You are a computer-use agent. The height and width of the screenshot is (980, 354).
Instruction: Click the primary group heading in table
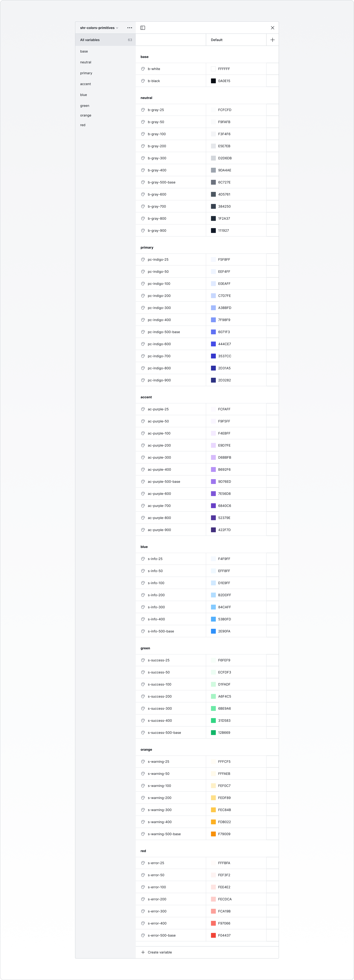pos(147,248)
